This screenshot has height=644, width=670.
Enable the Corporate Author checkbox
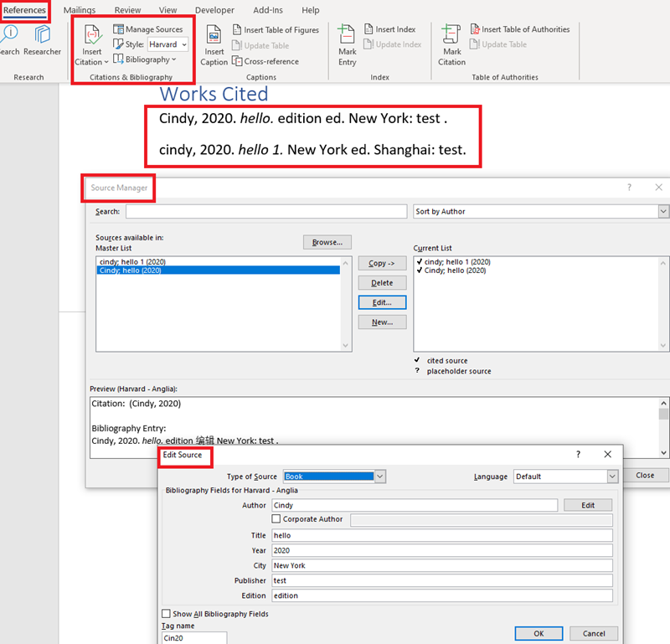tap(276, 519)
